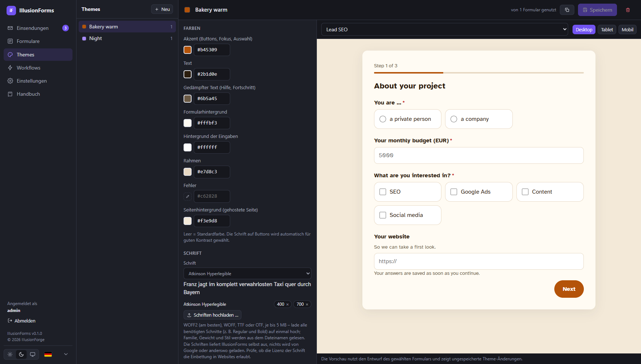Open Einstellungen settings page
Viewport: 641px width, 364px height.
pos(38,81)
